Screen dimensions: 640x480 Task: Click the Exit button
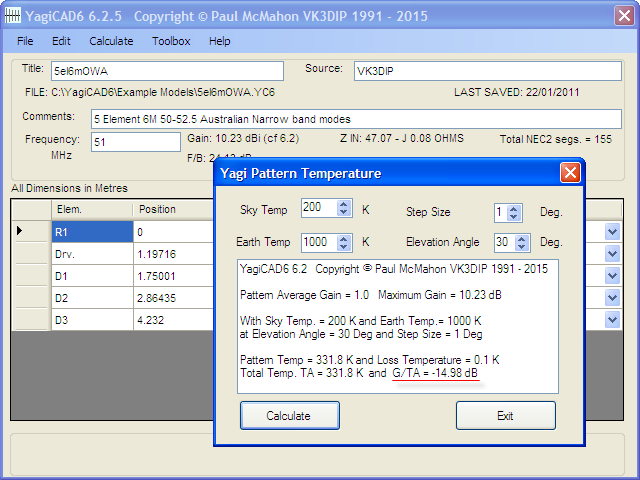coord(506,416)
